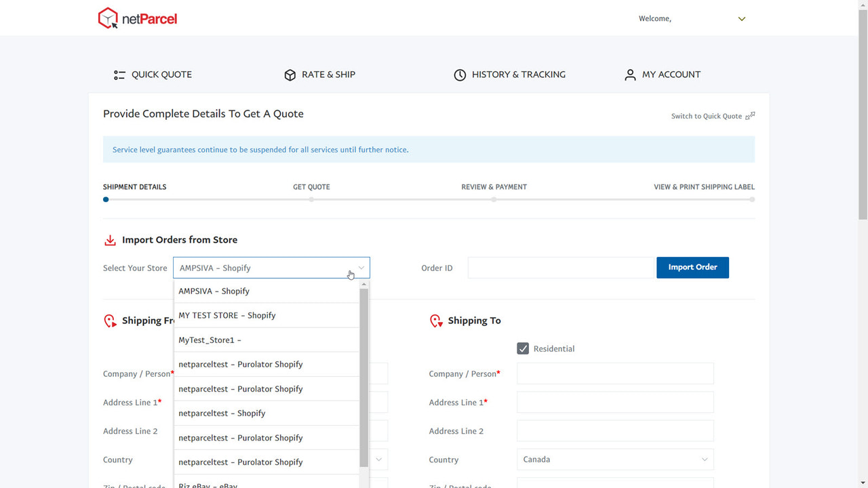Uncheck the Residential checkbox
The height and width of the screenshot is (488, 868).
pos(523,348)
